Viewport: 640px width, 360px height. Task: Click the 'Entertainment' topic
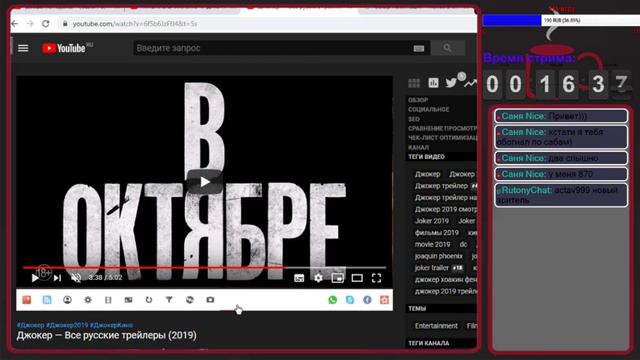(x=436, y=326)
